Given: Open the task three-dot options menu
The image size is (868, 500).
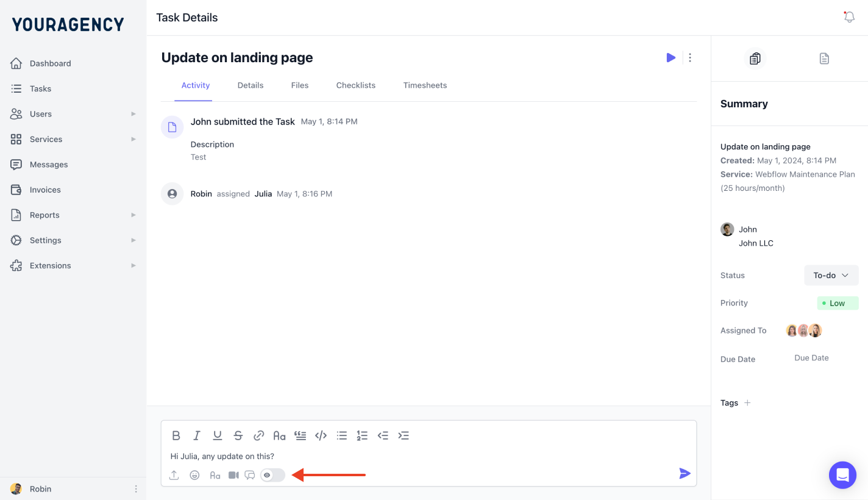Looking at the screenshot, I should point(690,57).
